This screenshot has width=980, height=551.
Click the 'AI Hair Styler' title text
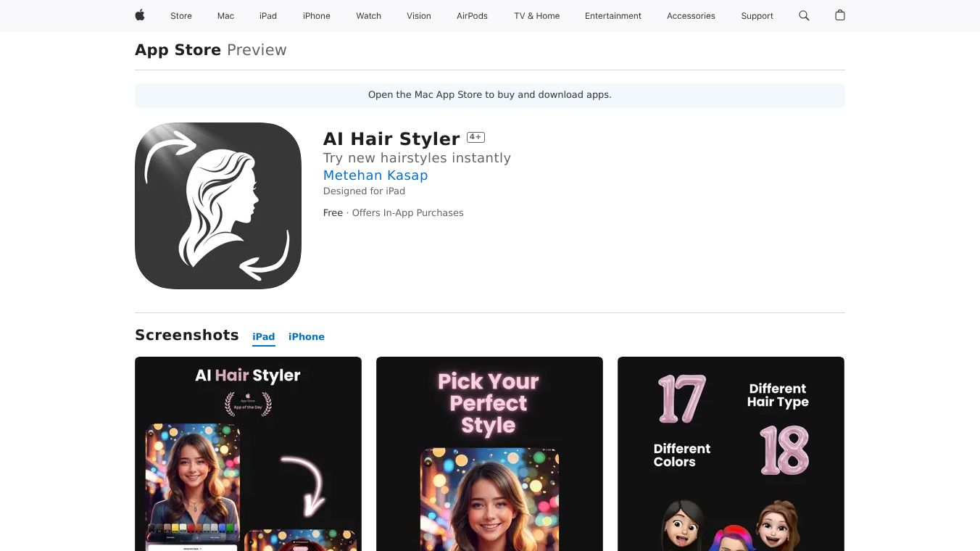pyautogui.click(x=391, y=138)
